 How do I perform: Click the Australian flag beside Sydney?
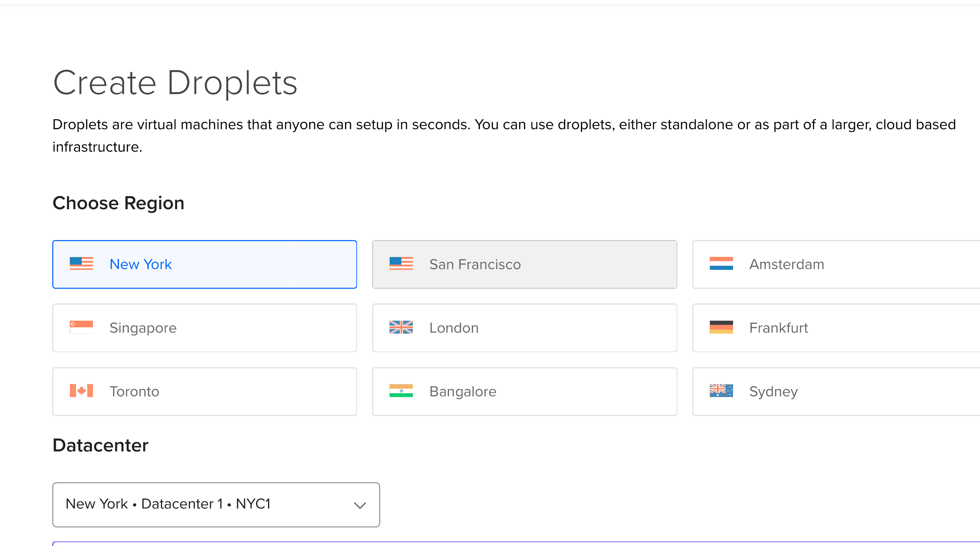coord(721,390)
